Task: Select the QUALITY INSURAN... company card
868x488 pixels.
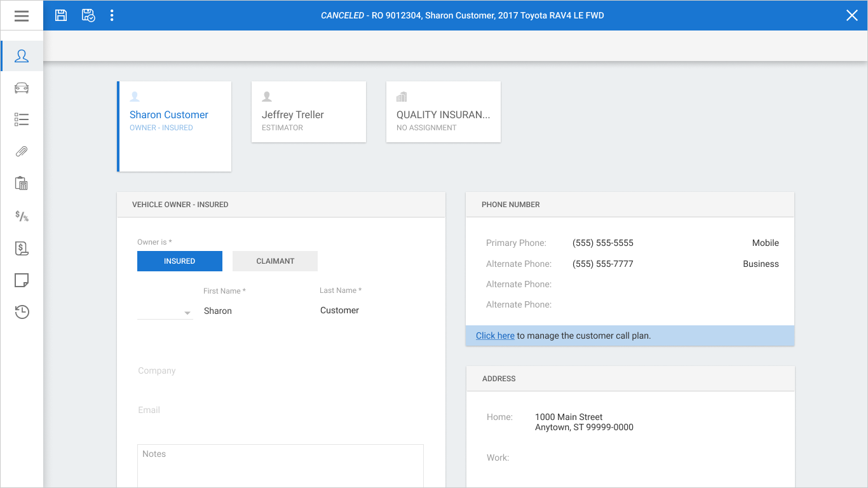Action: [x=444, y=112]
